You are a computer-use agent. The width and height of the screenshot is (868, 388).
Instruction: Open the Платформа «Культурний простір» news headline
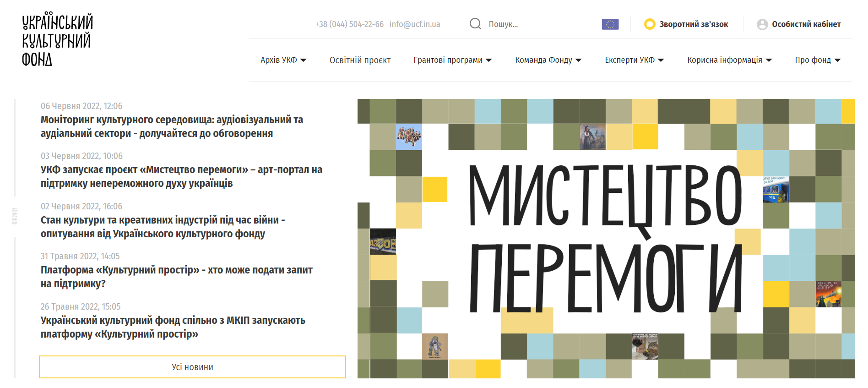176,277
